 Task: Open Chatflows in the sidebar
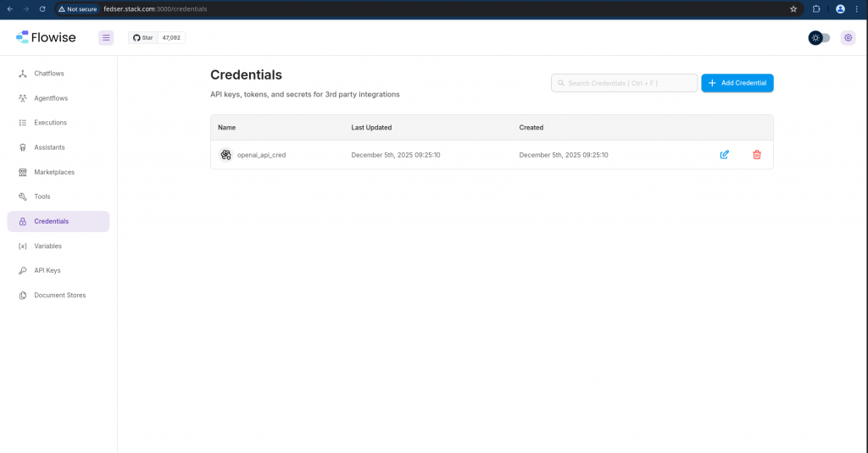tap(48, 74)
